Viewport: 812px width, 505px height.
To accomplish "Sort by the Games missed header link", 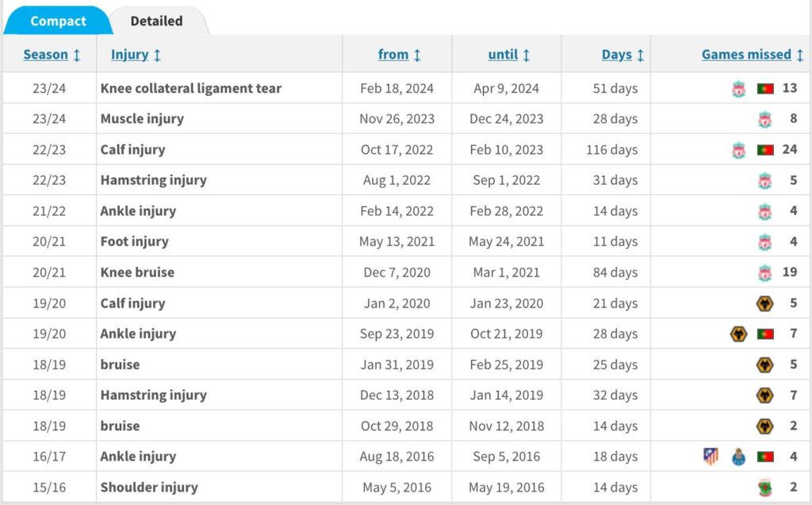I will (x=746, y=55).
